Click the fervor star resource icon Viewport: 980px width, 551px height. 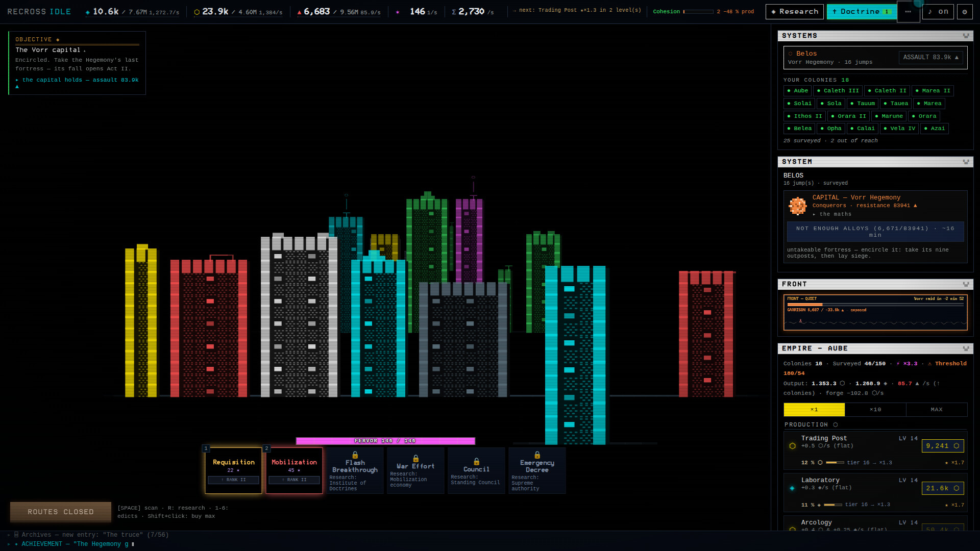[x=398, y=12]
